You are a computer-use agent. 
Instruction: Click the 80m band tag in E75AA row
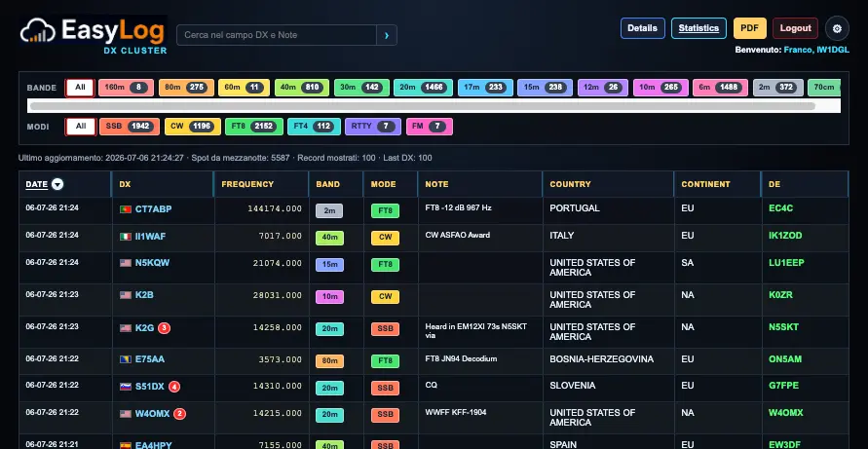coord(329,361)
